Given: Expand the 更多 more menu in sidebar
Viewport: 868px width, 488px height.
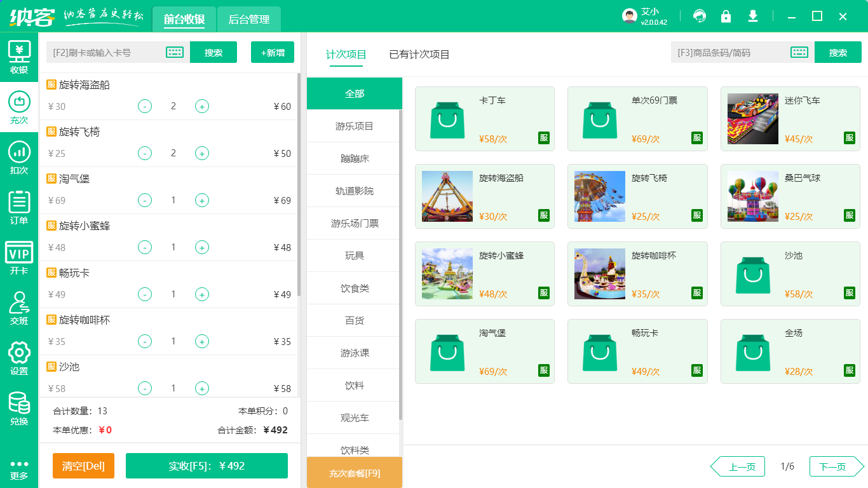Looking at the screenshot, I should point(19,469).
